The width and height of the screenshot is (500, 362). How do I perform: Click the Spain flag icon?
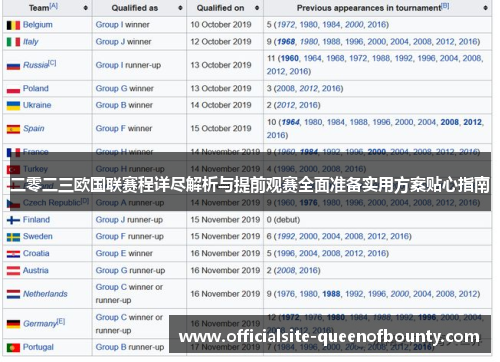point(13,129)
